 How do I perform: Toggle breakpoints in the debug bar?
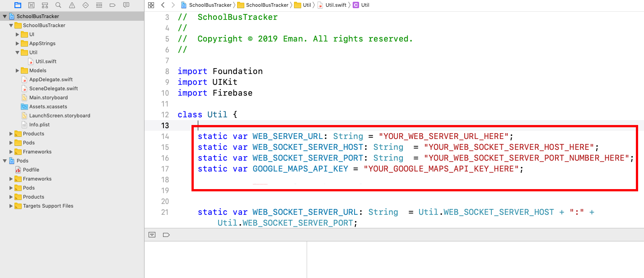166,234
